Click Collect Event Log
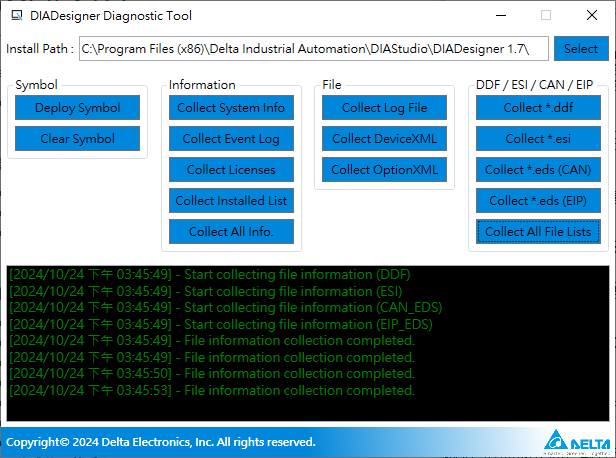 [231, 139]
